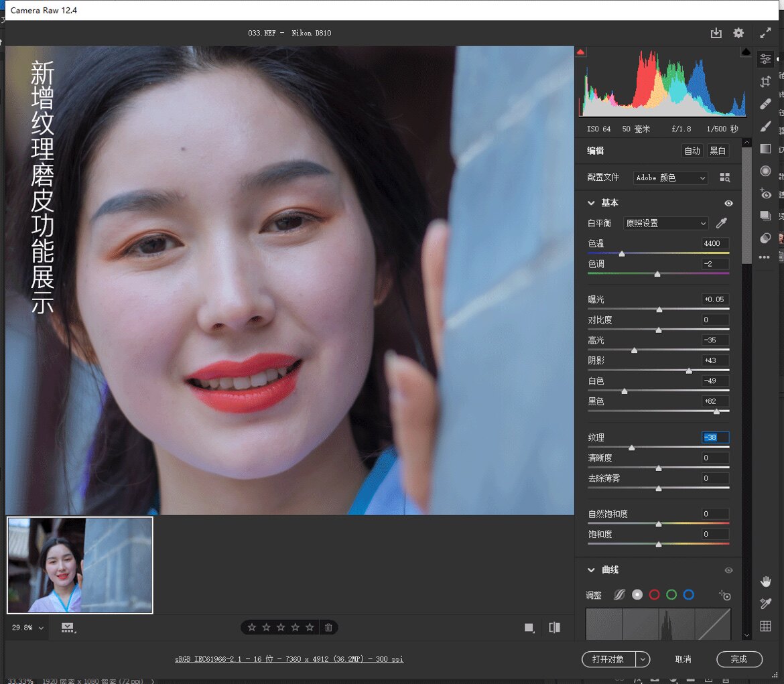
Task: Click the Done button
Action: click(739, 659)
